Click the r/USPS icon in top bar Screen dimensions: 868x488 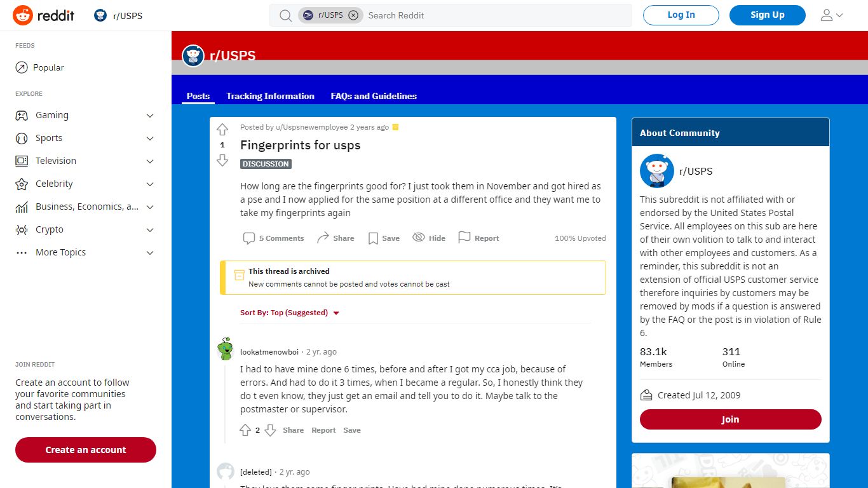pos(100,15)
